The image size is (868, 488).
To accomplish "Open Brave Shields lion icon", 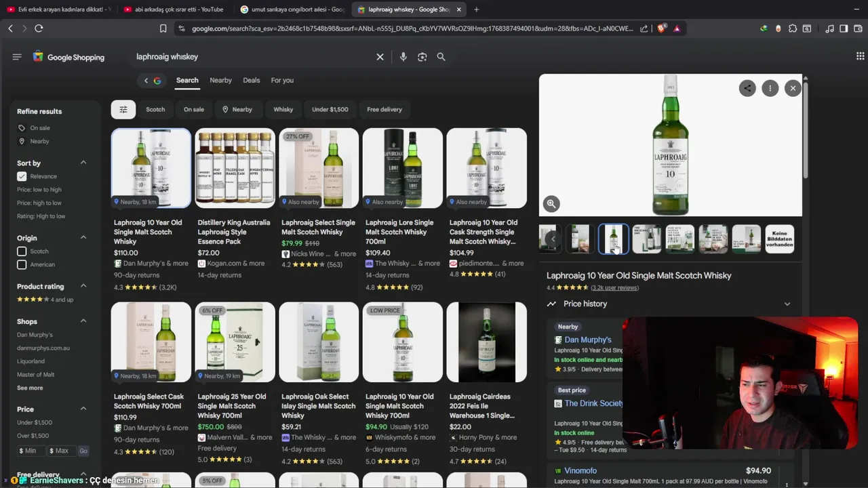I will coord(663,28).
